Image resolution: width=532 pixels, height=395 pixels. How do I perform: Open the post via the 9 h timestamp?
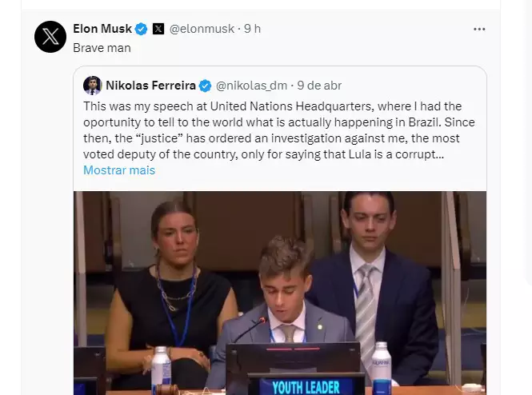253,29
